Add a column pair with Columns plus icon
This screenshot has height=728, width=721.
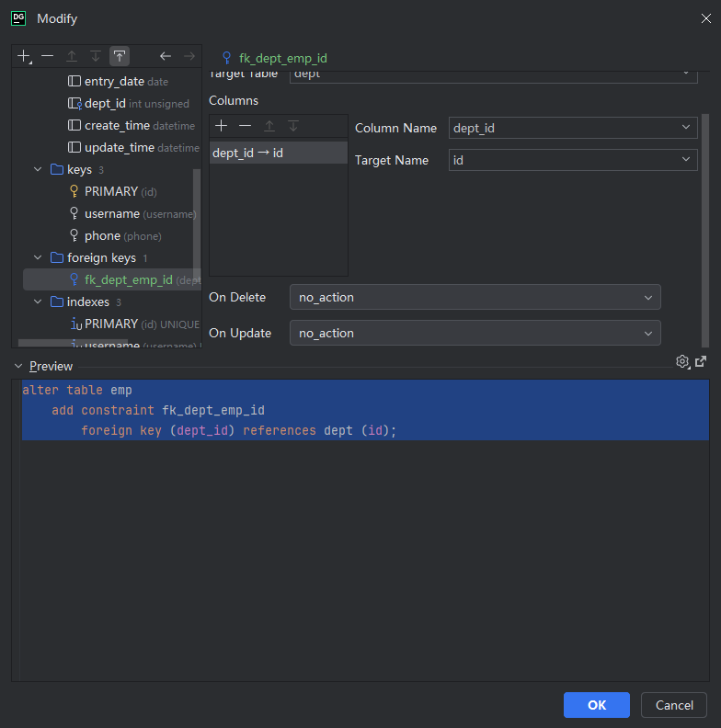coord(221,126)
